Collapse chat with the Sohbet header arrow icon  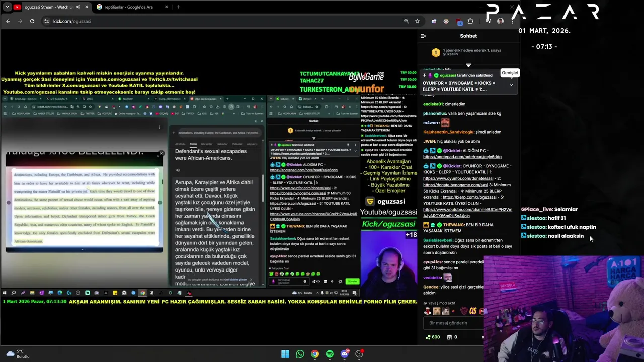point(423,36)
